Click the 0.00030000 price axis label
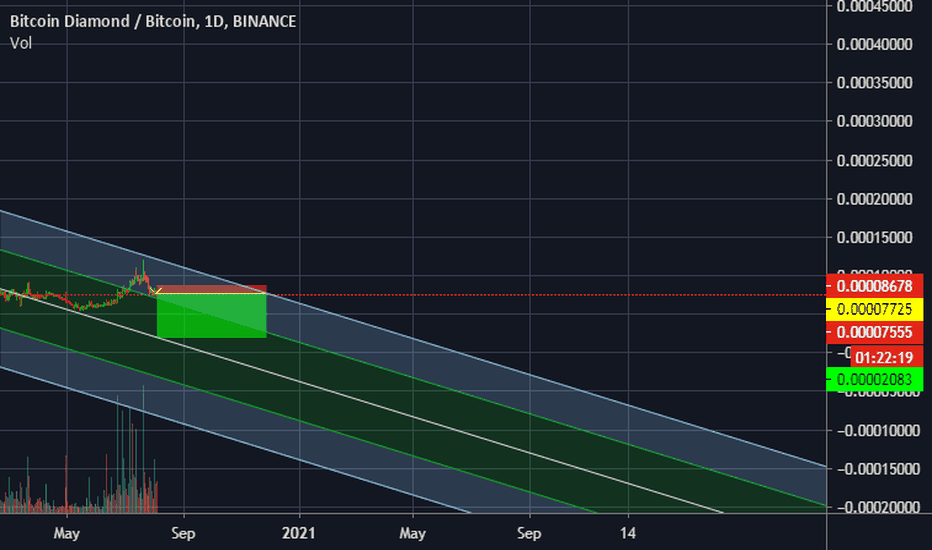 874,121
